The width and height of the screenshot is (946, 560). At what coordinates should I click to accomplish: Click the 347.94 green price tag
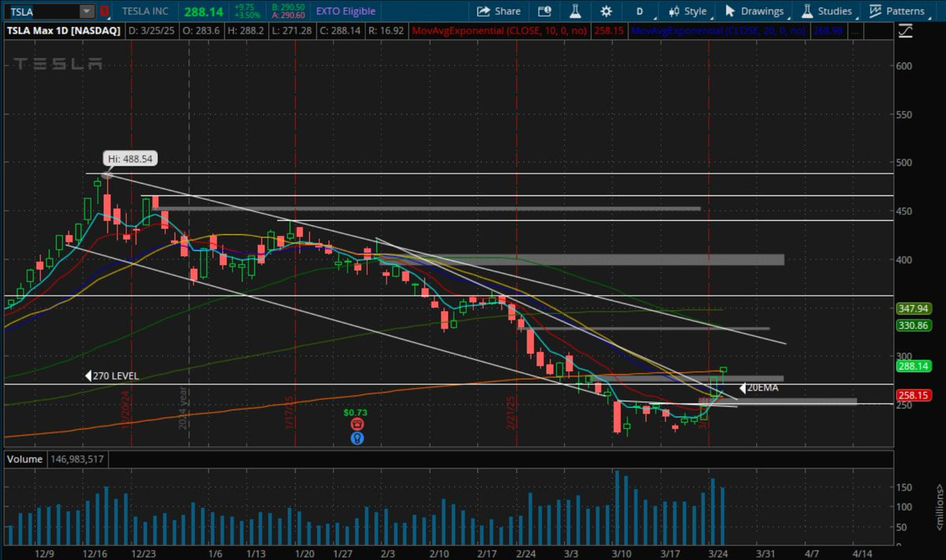click(x=913, y=308)
